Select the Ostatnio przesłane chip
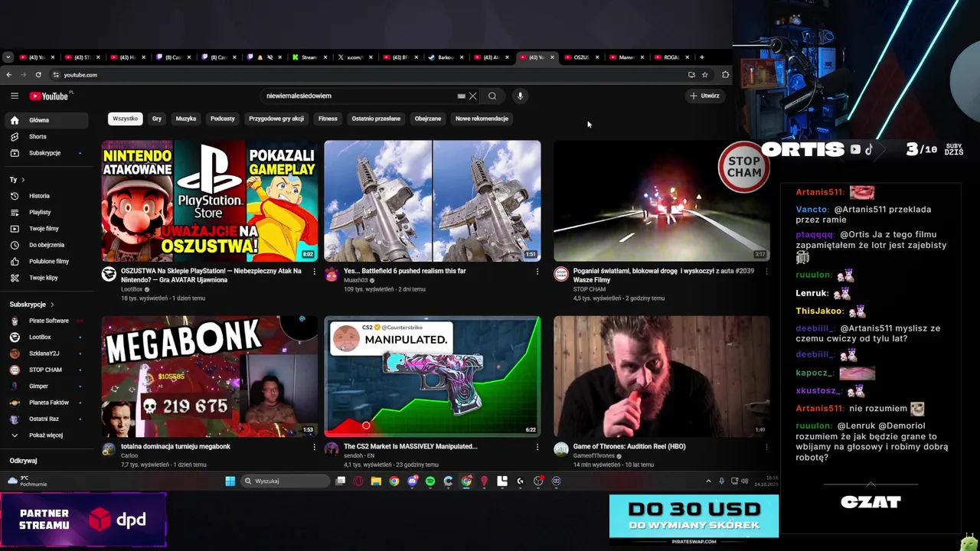Screen dimensions: 980x551 coord(376,119)
